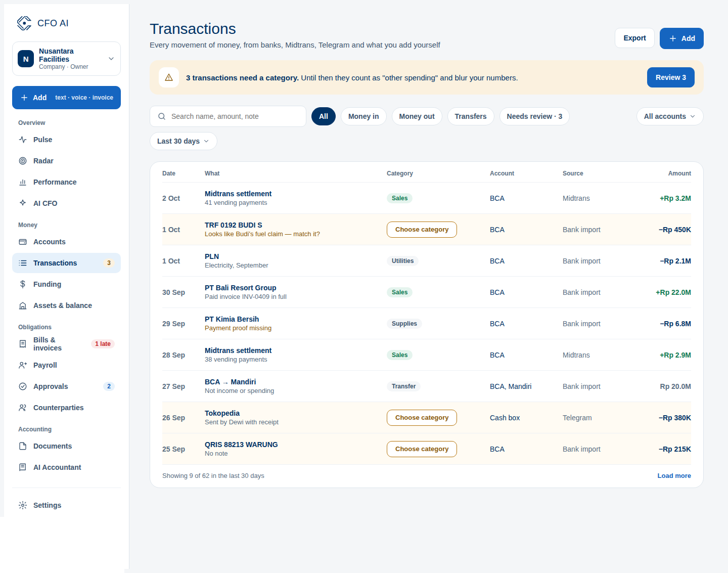Open the Radar target icon

23,161
